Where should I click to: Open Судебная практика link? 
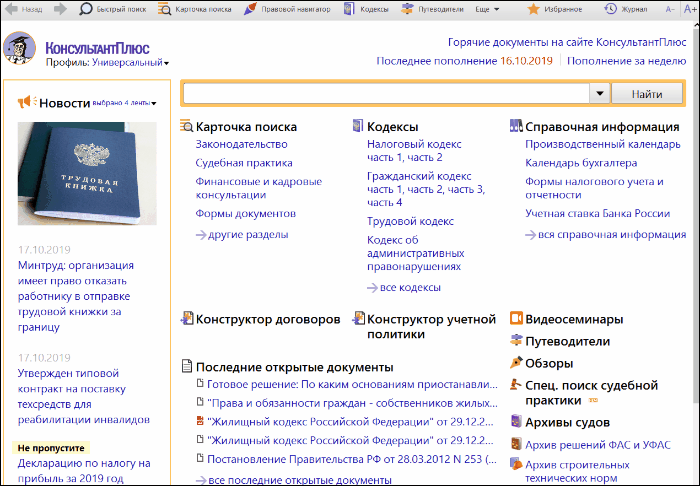244,163
